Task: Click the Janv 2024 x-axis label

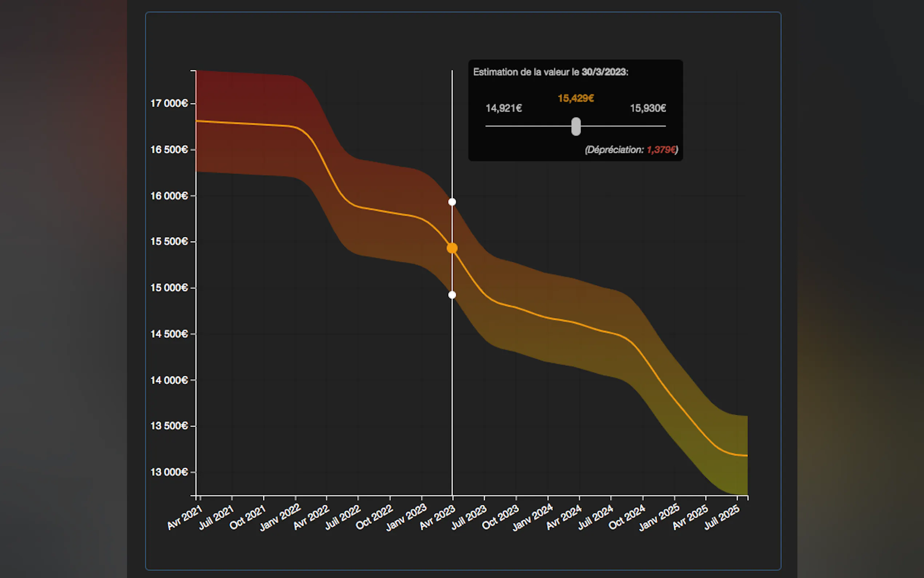Action: [533, 517]
